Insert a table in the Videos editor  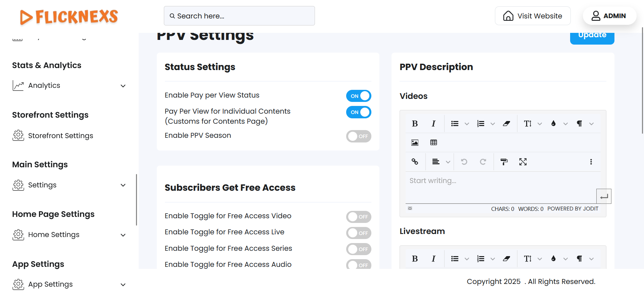tap(433, 143)
